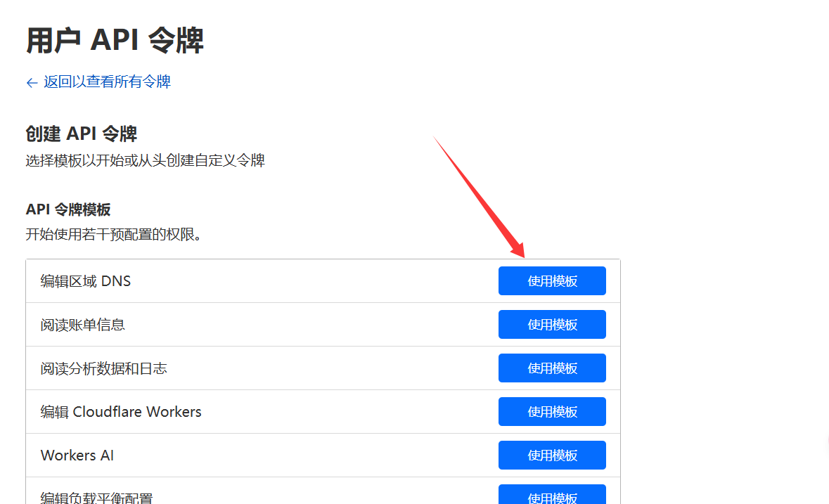Select the 阅读账单信息 template name
Image resolution: width=829 pixels, height=504 pixels.
[83, 325]
